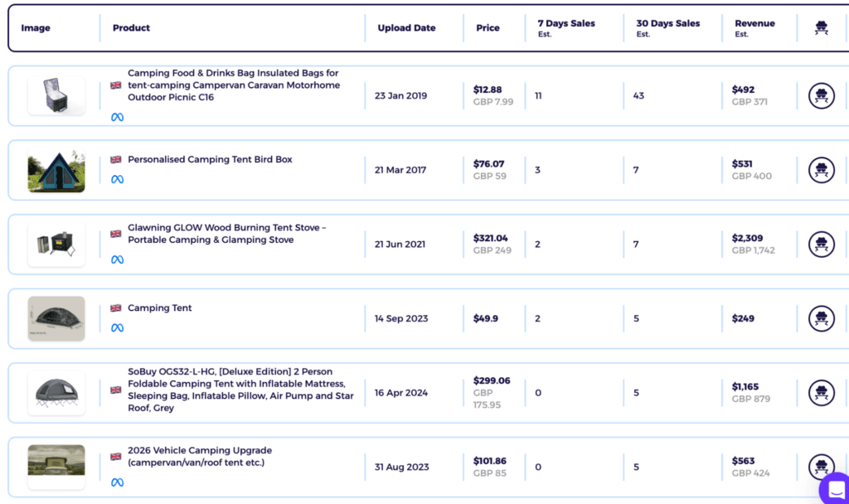Spy on the 2026 Vehicle Camping Upgrade
Viewport: 849px width, 504px height.
tap(821, 467)
